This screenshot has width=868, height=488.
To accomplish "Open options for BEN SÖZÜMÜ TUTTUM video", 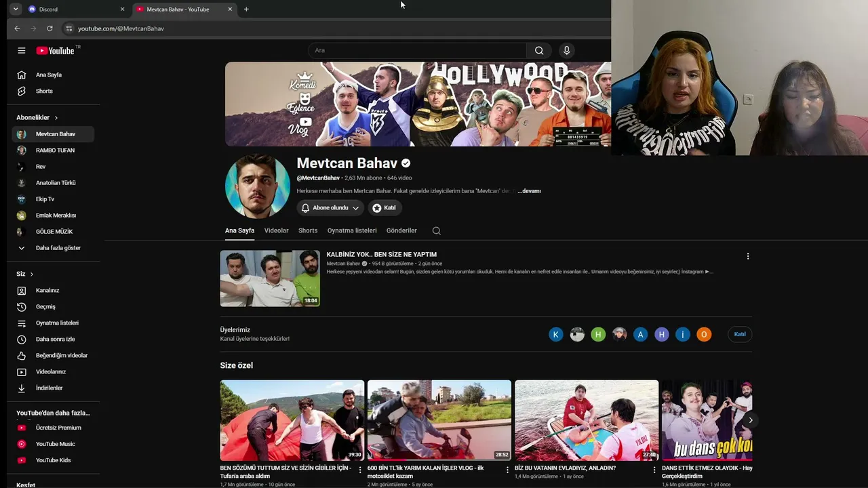I will point(360,470).
